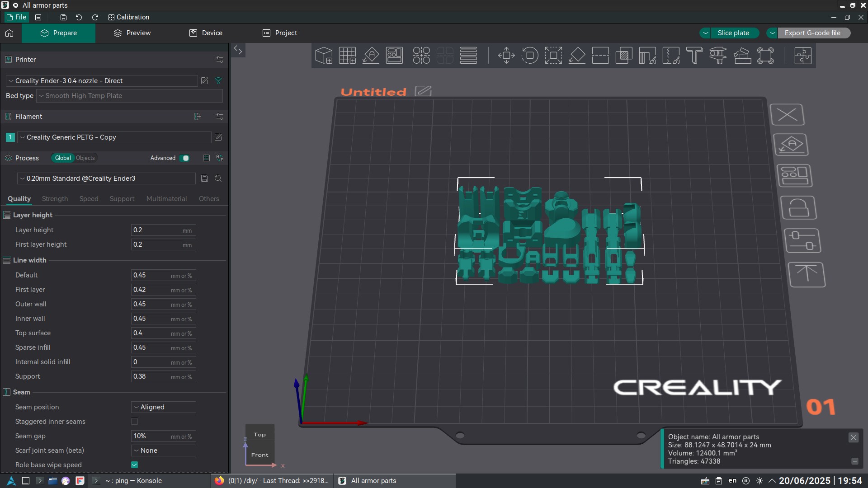Click the Split to objects icon
This screenshot has height=488, width=868.
tap(421, 56)
